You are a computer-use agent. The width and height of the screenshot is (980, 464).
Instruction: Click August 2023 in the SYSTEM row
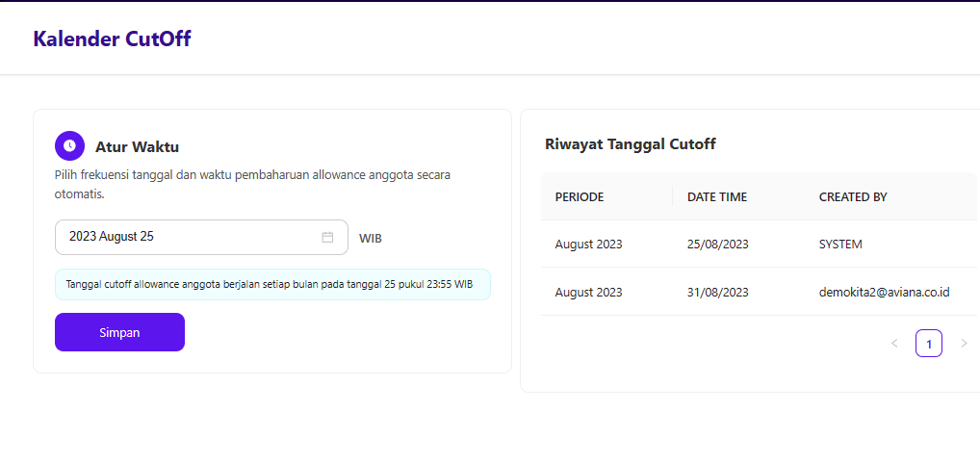pos(588,245)
